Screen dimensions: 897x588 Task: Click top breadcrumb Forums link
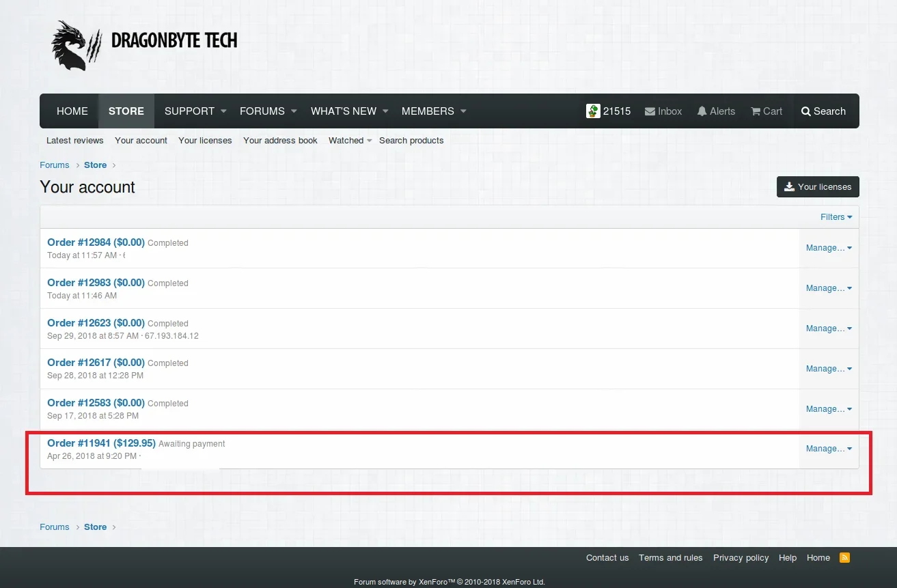point(55,165)
